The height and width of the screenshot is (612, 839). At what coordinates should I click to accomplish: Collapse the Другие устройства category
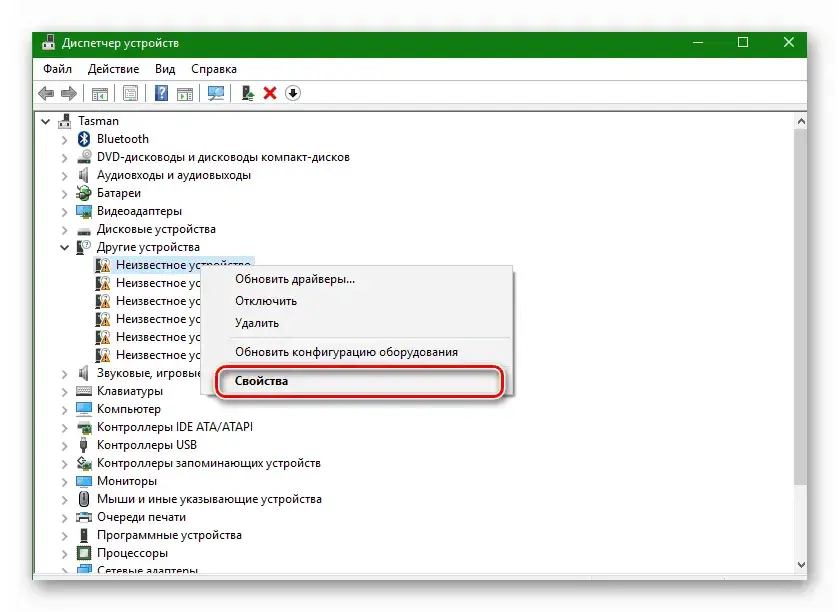(x=65, y=247)
